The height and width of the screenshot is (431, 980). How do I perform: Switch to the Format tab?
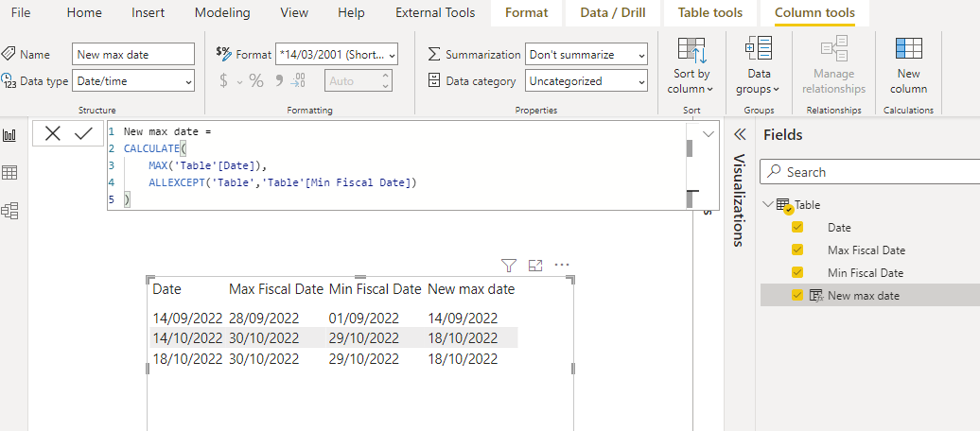point(526,12)
